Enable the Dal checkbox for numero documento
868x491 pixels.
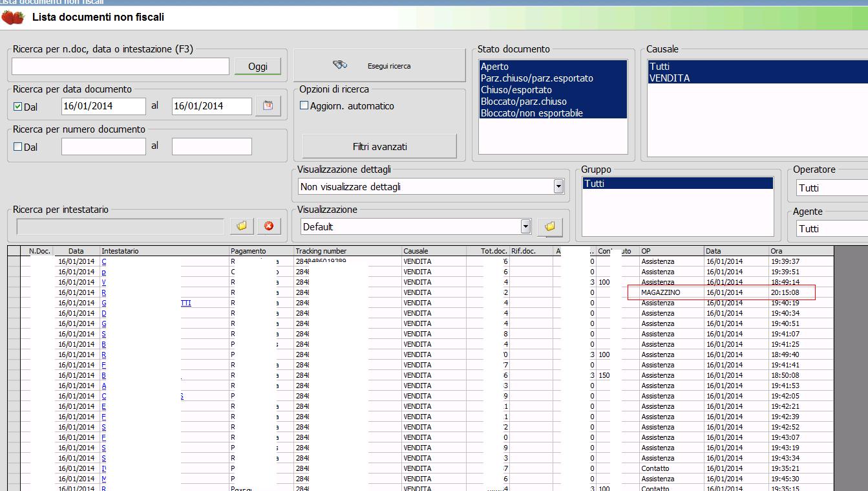click(18, 147)
